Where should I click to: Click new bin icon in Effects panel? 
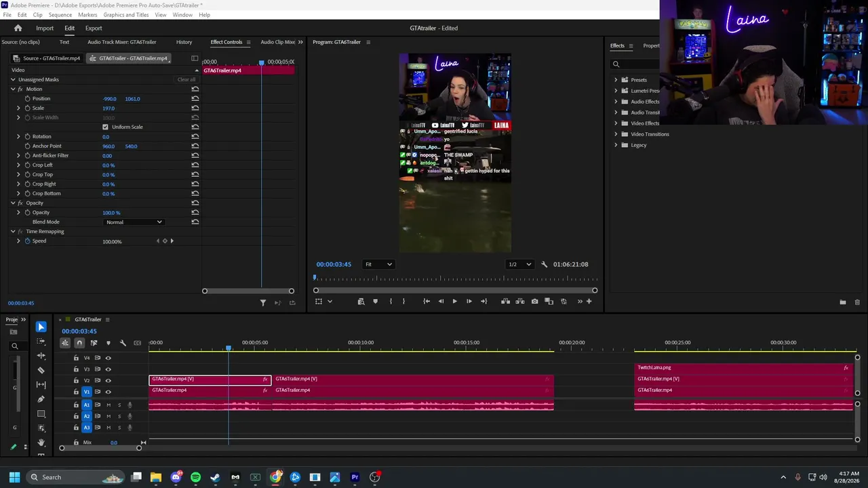(x=843, y=302)
